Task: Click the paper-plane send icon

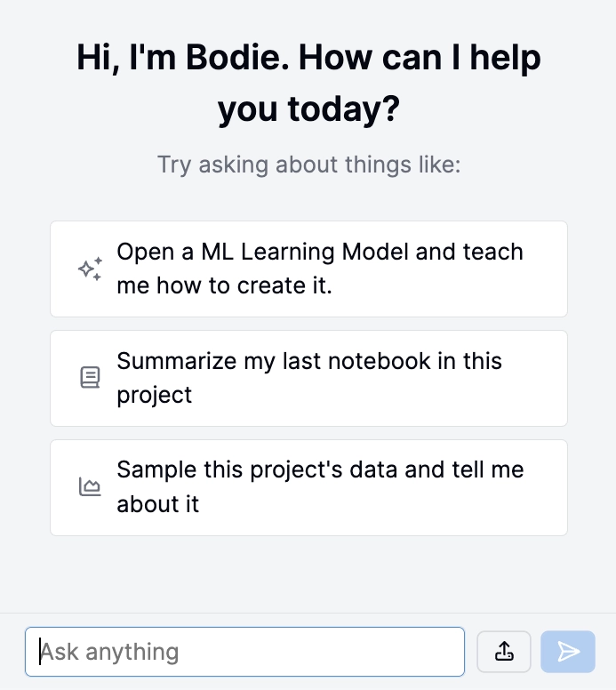Action: (x=568, y=651)
